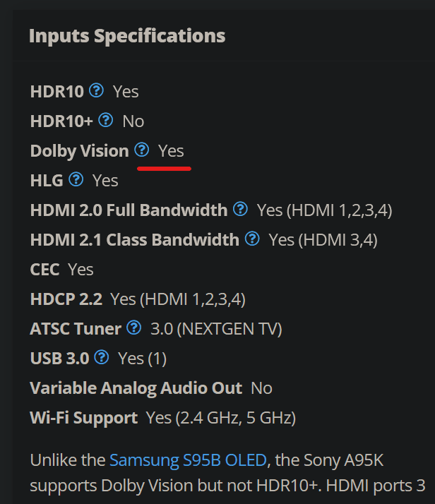Select the CEC label
This screenshot has width=435, height=504.
(44, 270)
